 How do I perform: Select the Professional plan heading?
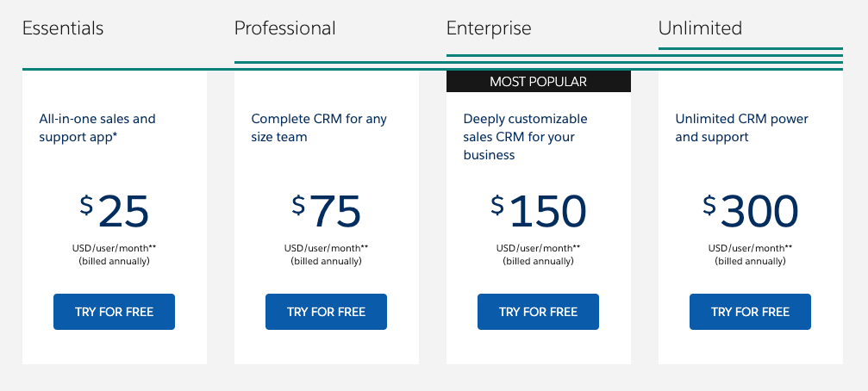tap(284, 28)
